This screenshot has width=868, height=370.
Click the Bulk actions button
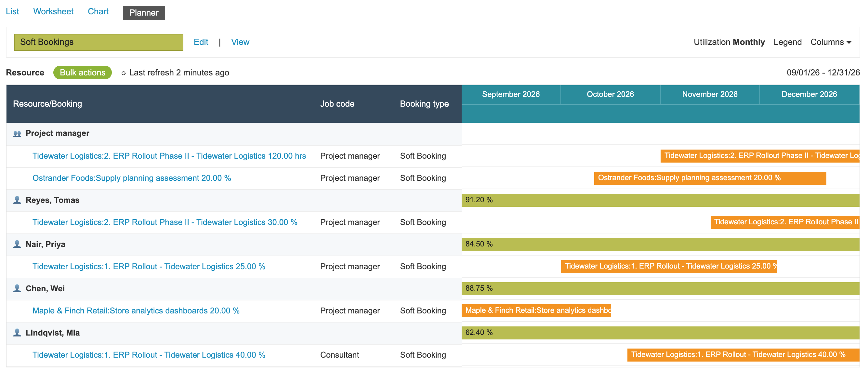(83, 73)
